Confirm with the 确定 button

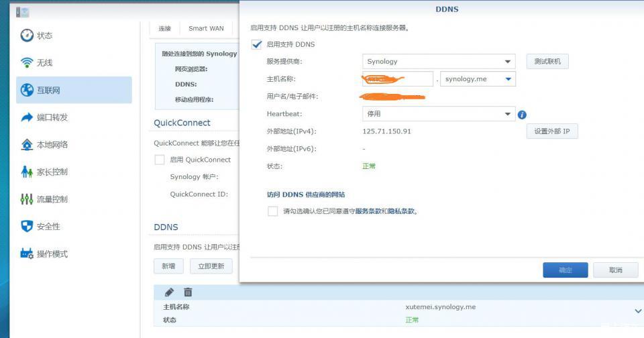pyautogui.click(x=565, y=270)
